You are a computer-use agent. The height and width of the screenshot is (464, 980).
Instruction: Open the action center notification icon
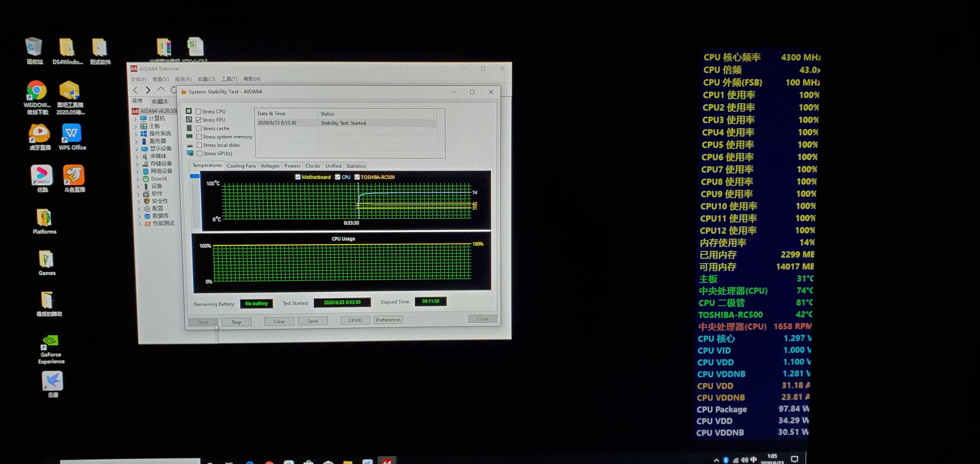(794, 459)
